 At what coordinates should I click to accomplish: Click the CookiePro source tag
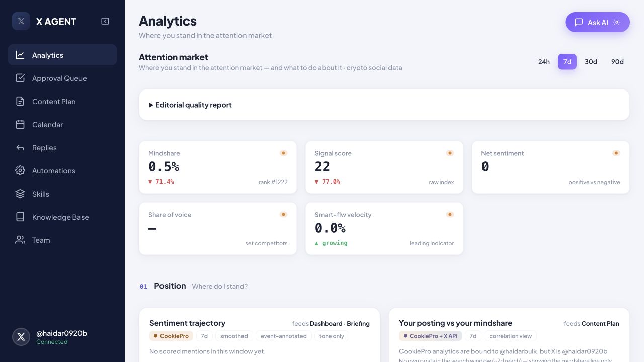click(171, 336)
